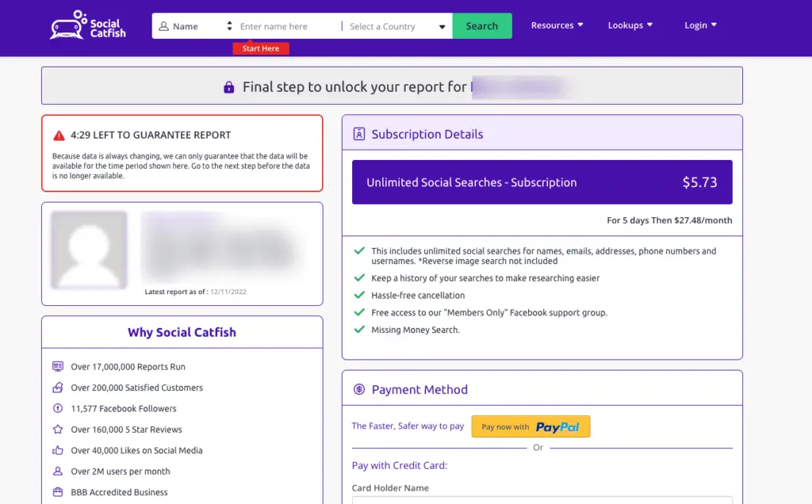Select Unlimited Social Searches subscription plan
The width and height of the screenshot is (812, 504).
tap(542, 182)
